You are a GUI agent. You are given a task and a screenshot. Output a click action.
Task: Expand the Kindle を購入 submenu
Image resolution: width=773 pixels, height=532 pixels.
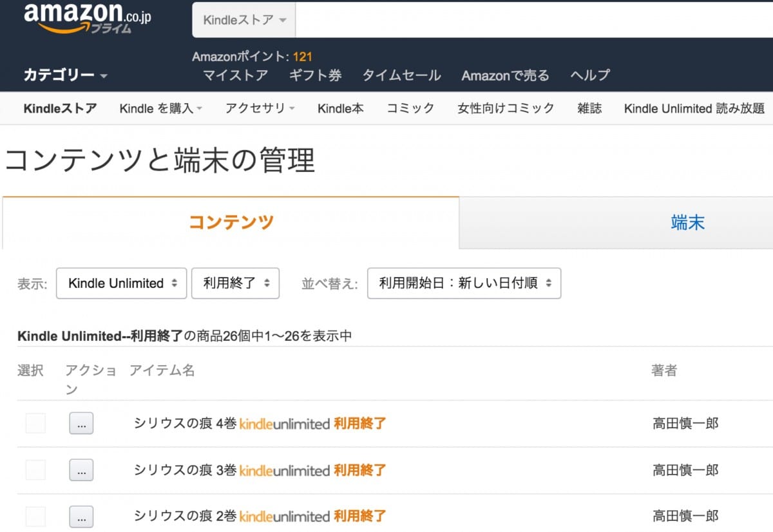click(x=160, y=108)
